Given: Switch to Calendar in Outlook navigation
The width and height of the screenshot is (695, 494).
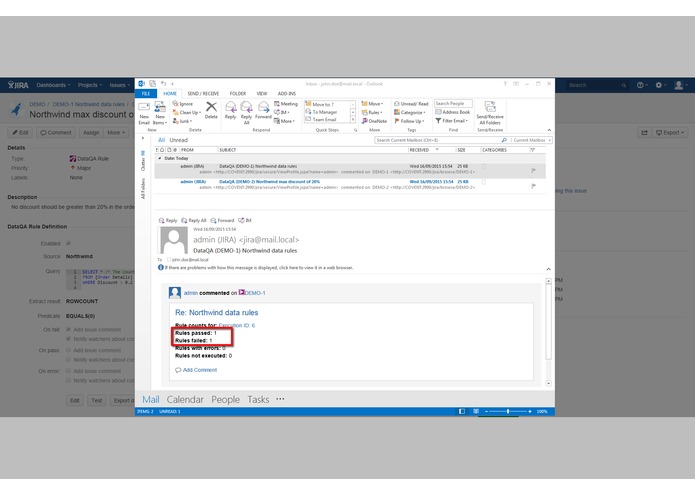Looking at the screenshot, I should (185, 399).
